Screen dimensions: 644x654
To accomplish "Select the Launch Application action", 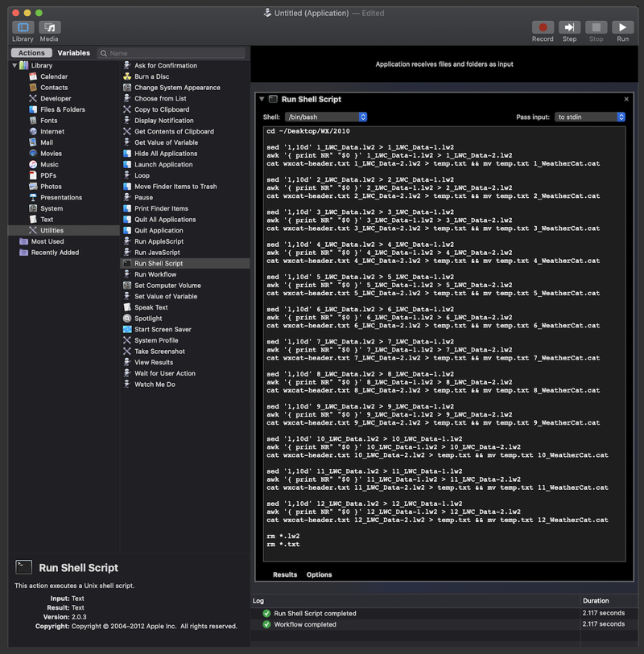I will (x=163, y=164).
